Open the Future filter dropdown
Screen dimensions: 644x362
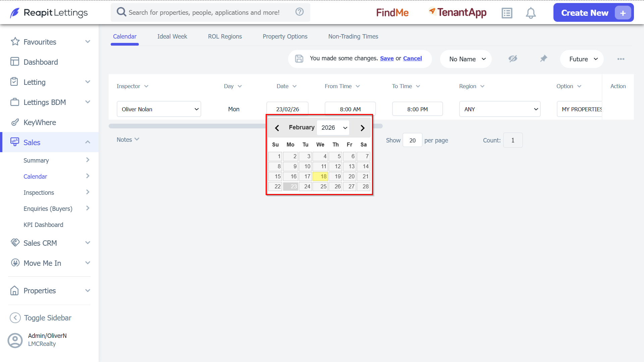[582, 59]
